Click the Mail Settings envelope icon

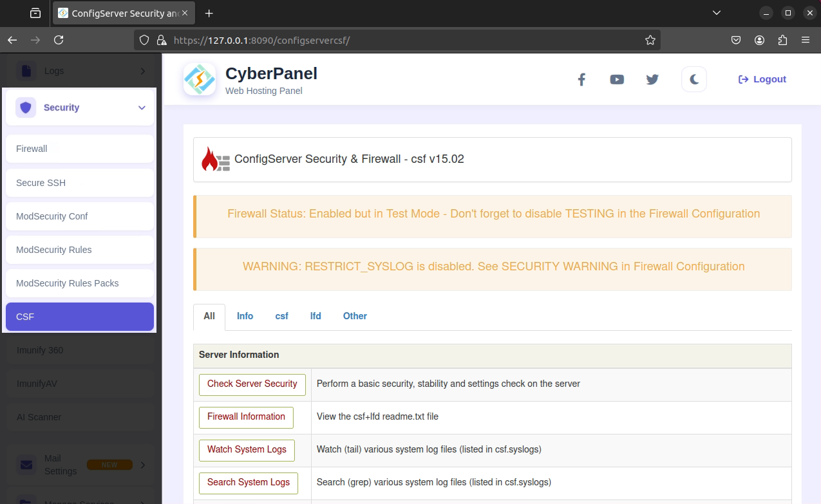pyautogui.click(x=26, y=465)
